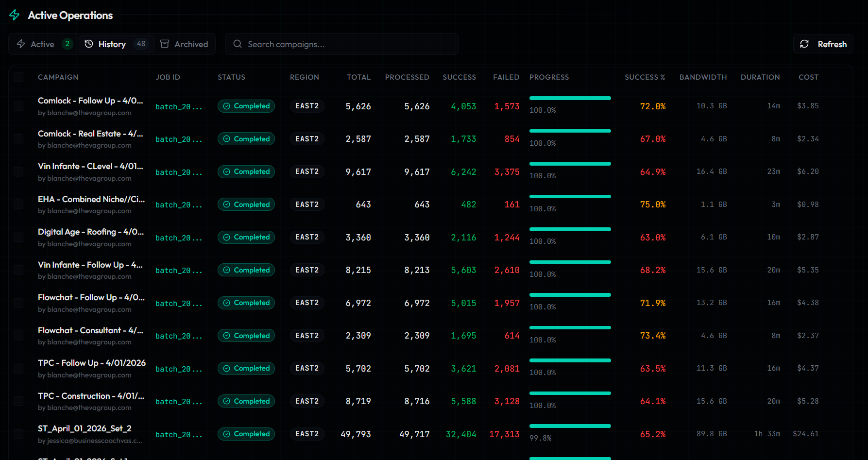Expand the truncated Job ID for EHA Combined Niche

click(179, 204)
